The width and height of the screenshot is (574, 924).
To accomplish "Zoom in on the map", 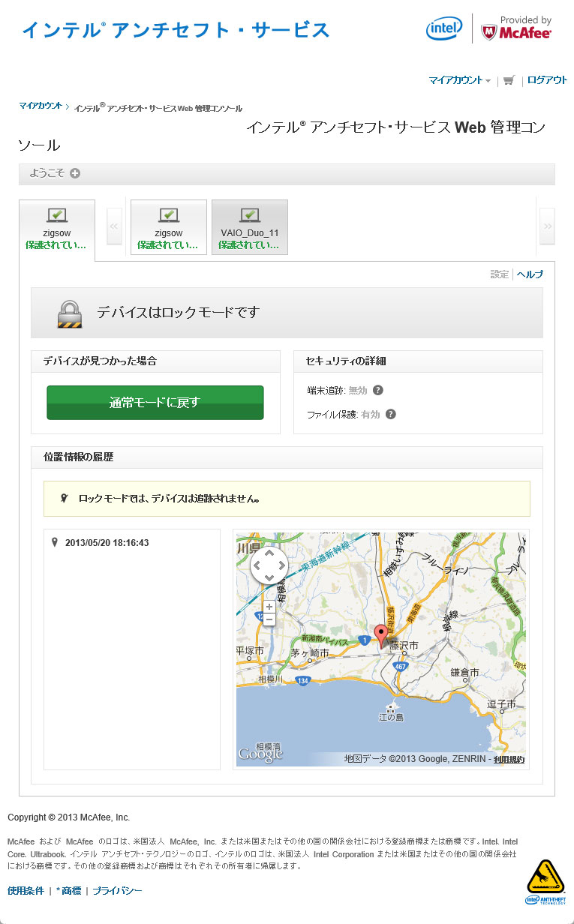I will coord(269,606).
